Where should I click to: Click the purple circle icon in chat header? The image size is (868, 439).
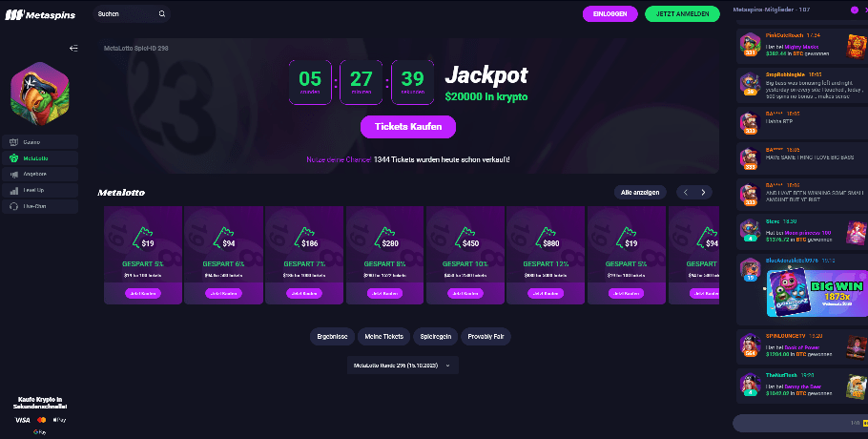854,10
